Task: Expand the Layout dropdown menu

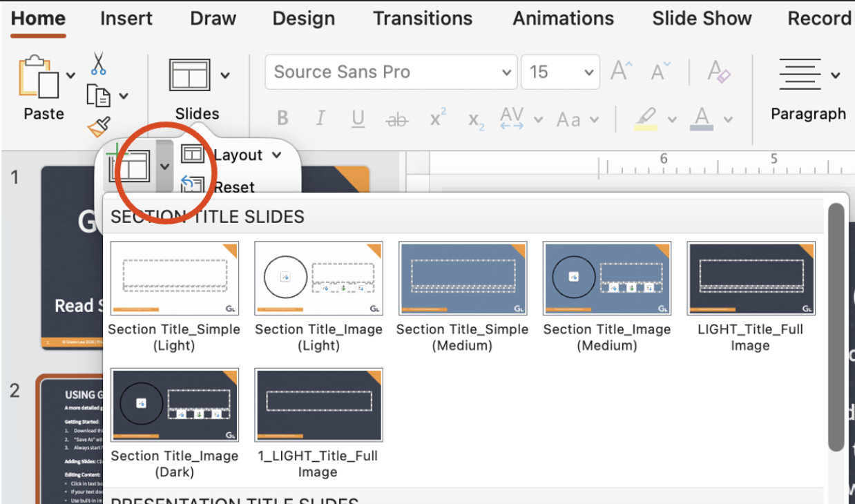Action: click(276, 155)
